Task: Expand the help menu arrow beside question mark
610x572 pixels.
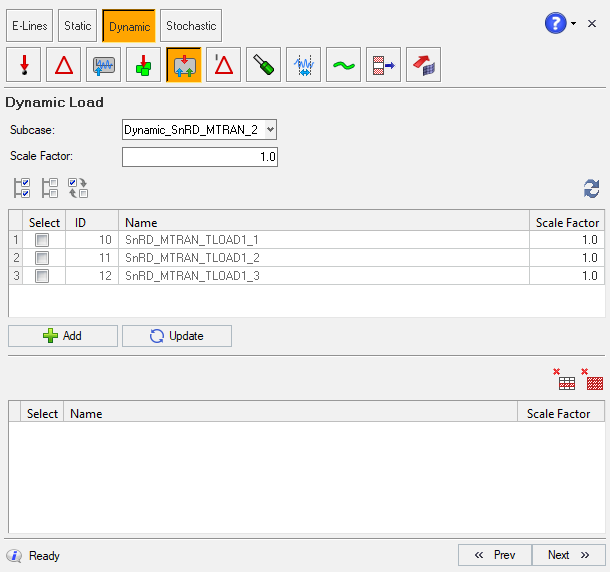Action: click(574, 23)
